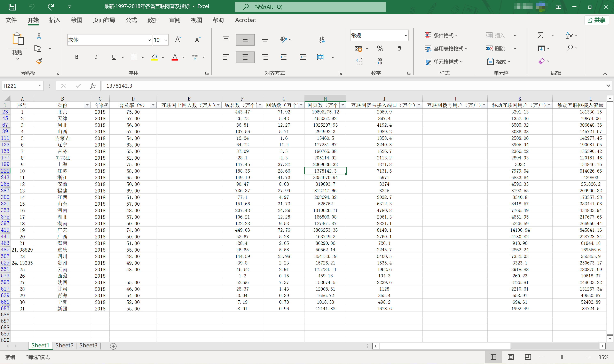Click the Insert Function fx icon

93,86
